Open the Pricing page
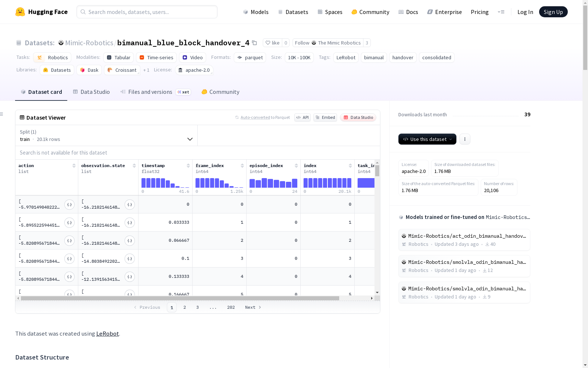 tap(480, 12)
